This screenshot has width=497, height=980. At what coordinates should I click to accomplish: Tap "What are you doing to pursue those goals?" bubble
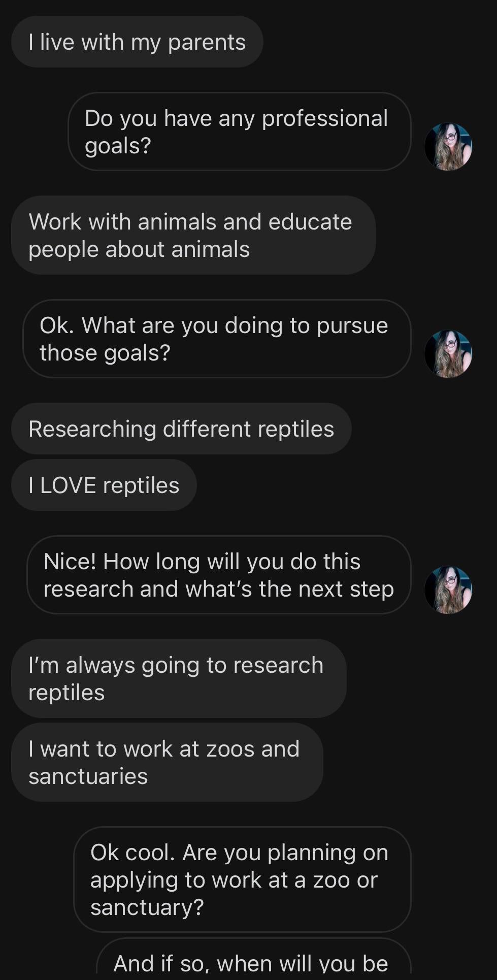[x=217, y=339]
